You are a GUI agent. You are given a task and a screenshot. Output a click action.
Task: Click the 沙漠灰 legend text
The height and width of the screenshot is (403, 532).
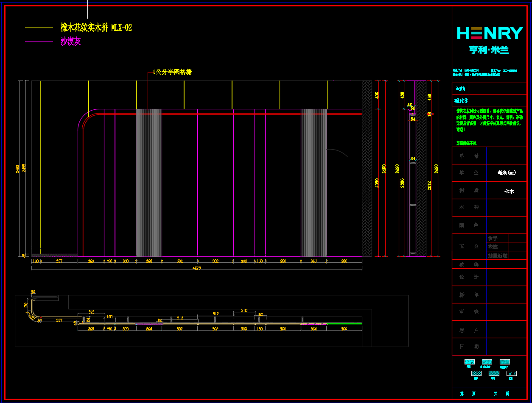tap(70, 42)
